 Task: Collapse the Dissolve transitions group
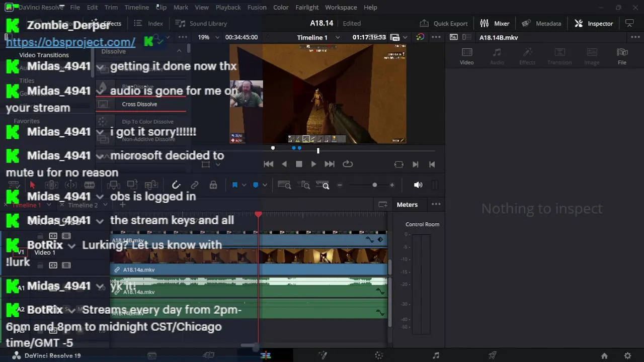tap(179, 51)
